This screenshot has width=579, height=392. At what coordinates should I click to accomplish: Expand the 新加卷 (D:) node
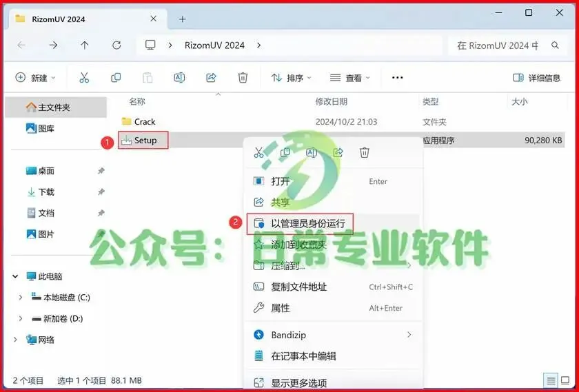pos(20,318)
